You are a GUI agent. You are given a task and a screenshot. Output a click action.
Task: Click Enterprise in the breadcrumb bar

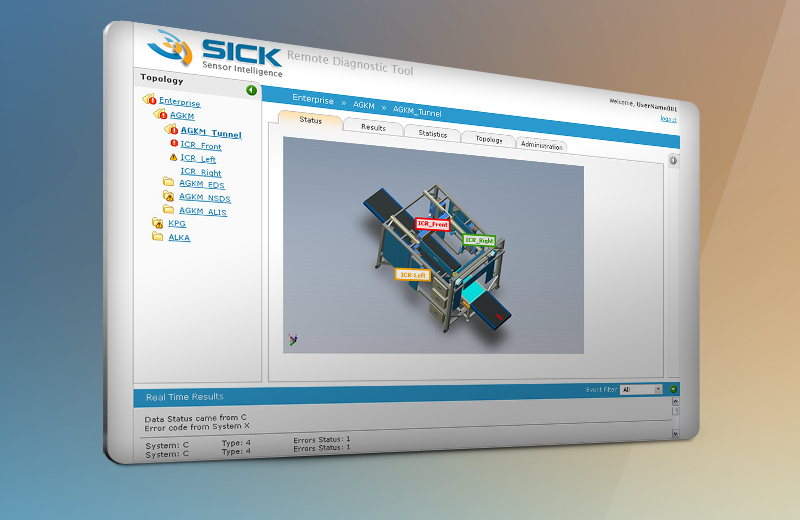click(313, 99)
